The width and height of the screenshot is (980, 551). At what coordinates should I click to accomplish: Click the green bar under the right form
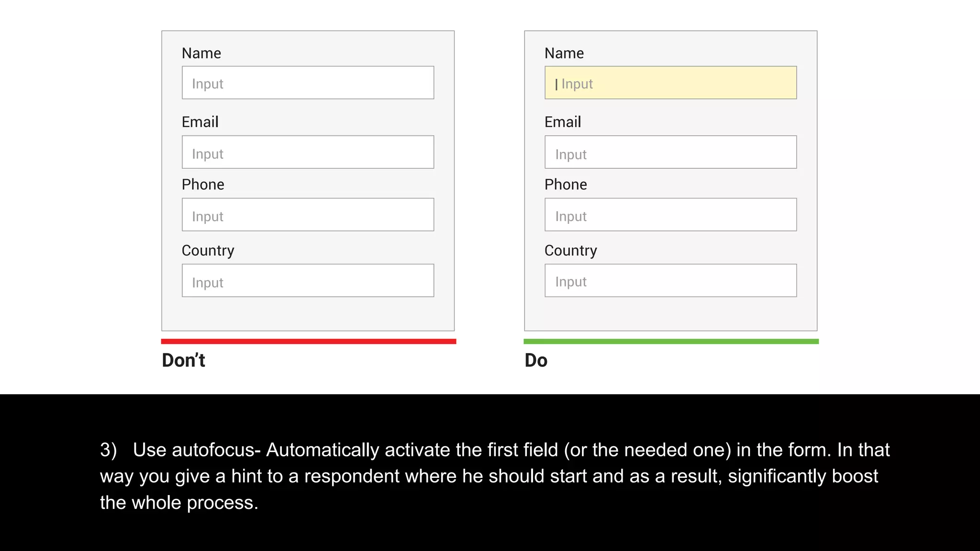pyautogui.click(x=671, y=342)
